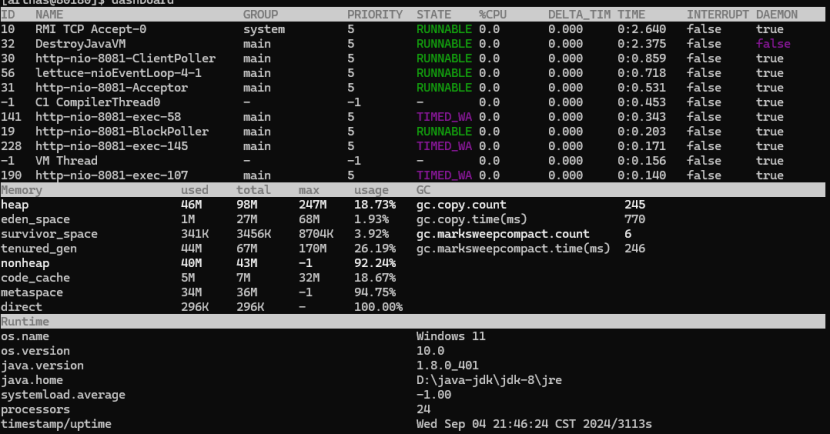Click gc.copy.time value '770'

point(635,219)
